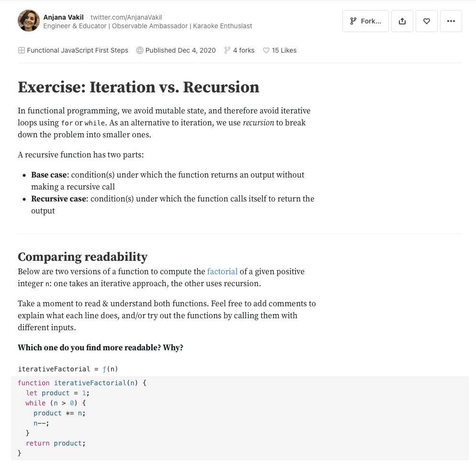476x469 pixels.
Task: Open Functional JavaScript First Steps collection
Action: pos(78,50)
